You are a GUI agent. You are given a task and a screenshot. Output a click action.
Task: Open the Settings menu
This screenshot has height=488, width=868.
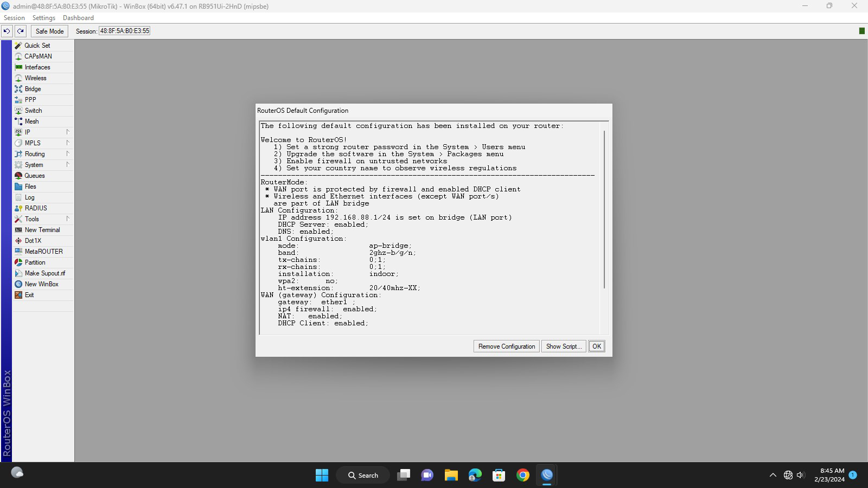tap(44, 18)
